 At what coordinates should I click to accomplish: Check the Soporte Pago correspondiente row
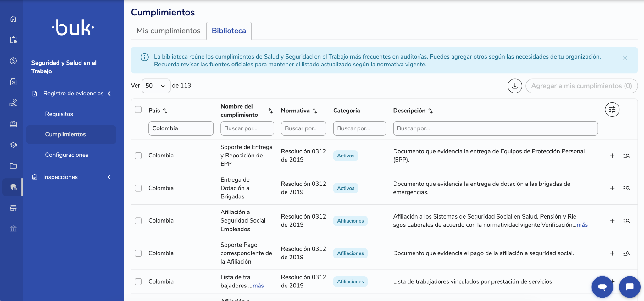pyautogui.click(x=138, y=253)
